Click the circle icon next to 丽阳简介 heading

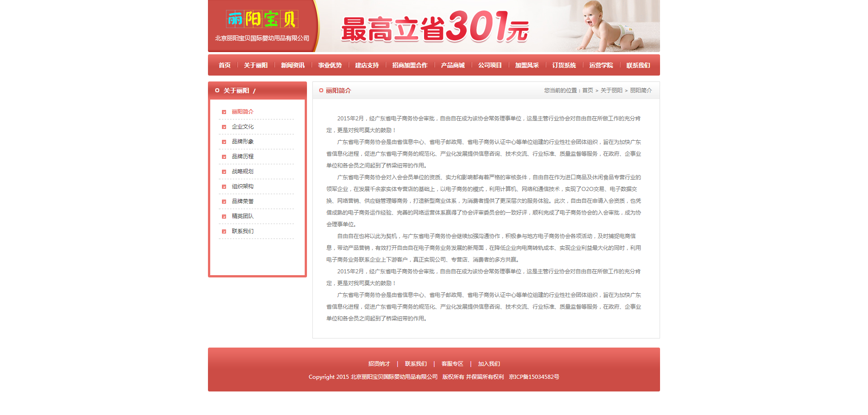[321, 91]
